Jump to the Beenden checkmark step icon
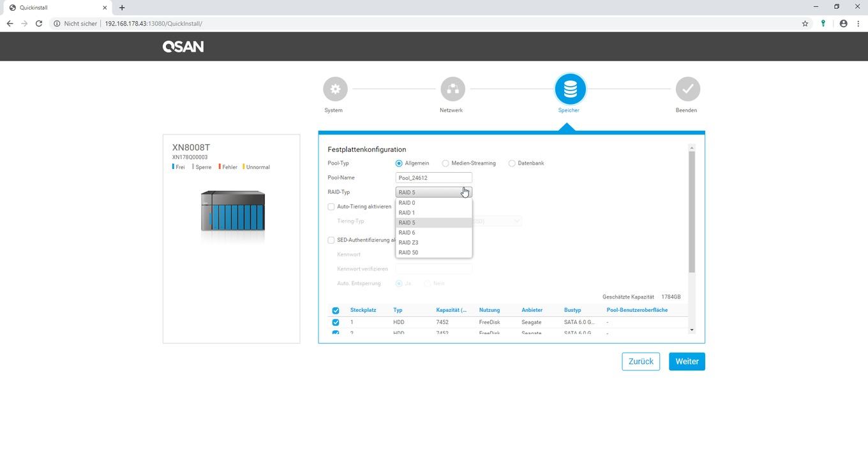The image size is (868, 470). 687,89
